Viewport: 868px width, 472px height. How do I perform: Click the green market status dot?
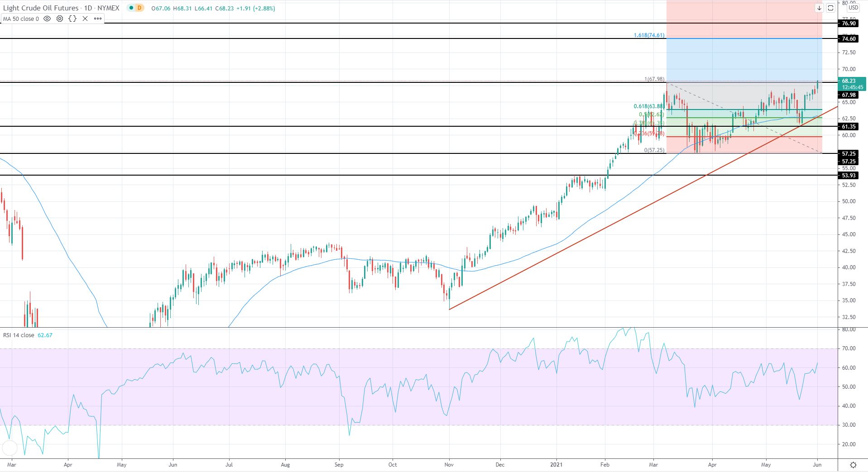pyautogui.click(x=130, y=8)
